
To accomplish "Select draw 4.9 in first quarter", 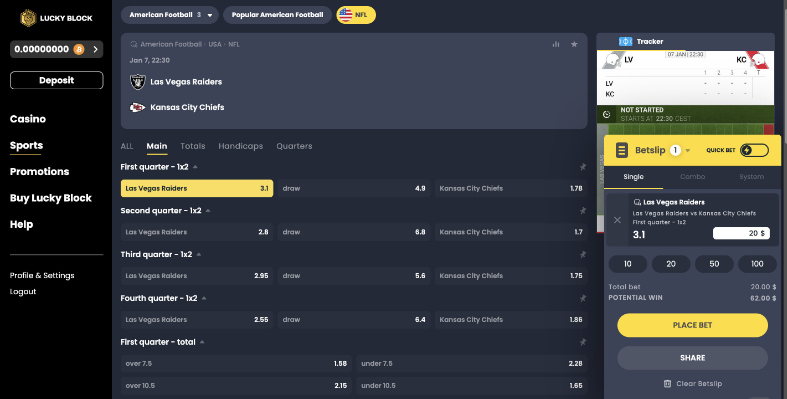I will click(x=354, y=188).
